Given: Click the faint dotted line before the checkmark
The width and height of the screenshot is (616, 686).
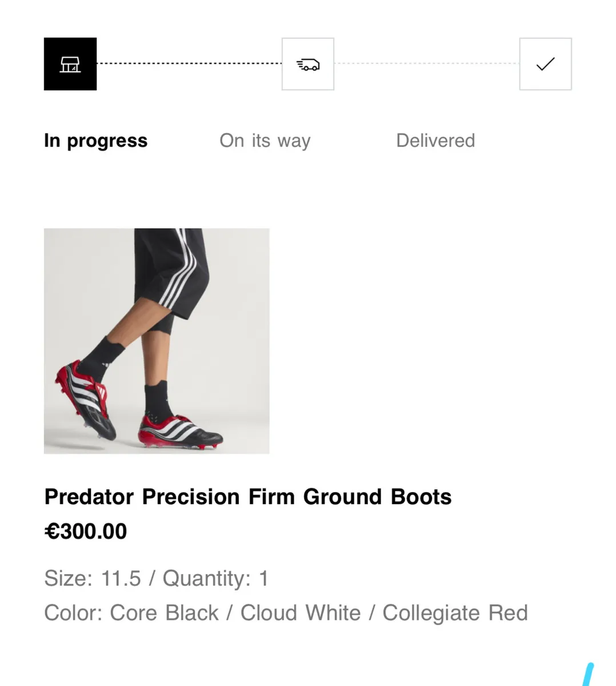Looking at the screenshot, I should [426, 63].
